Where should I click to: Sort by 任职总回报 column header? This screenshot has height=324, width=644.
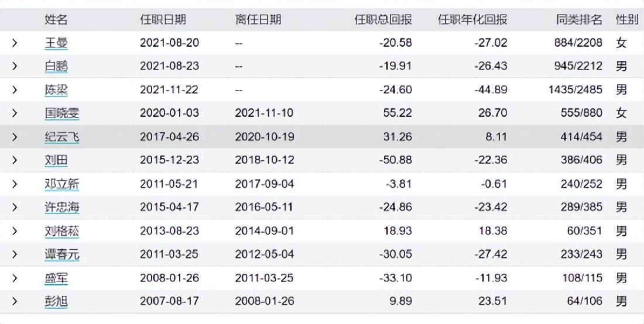383,19
